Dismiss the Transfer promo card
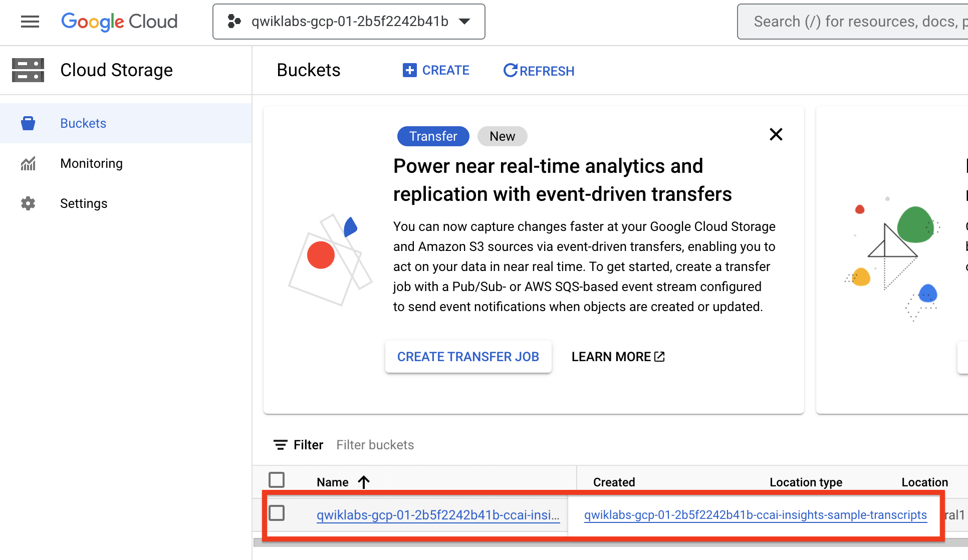This screenshot has width=968, height=560. click(776, 134)
